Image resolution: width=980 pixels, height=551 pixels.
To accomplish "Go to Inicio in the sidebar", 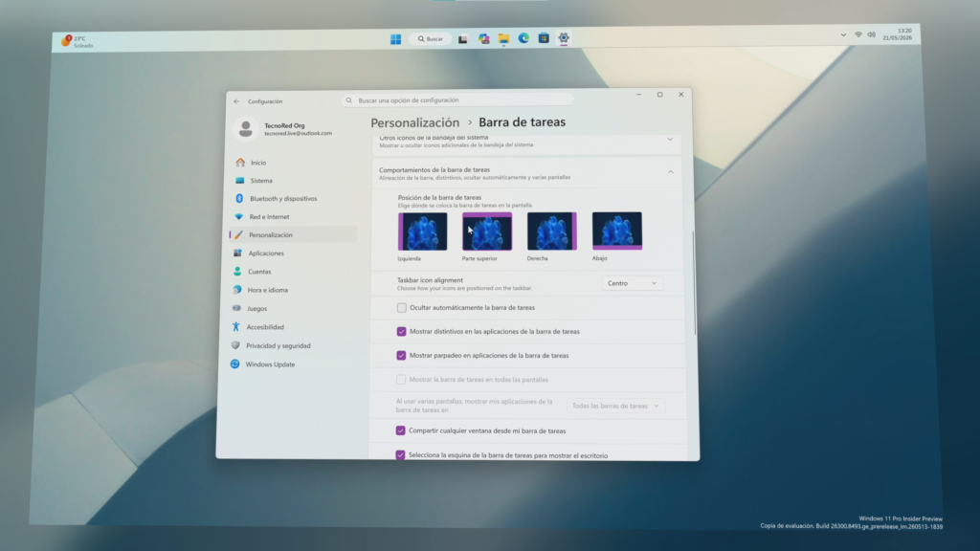I will [293, 163].
